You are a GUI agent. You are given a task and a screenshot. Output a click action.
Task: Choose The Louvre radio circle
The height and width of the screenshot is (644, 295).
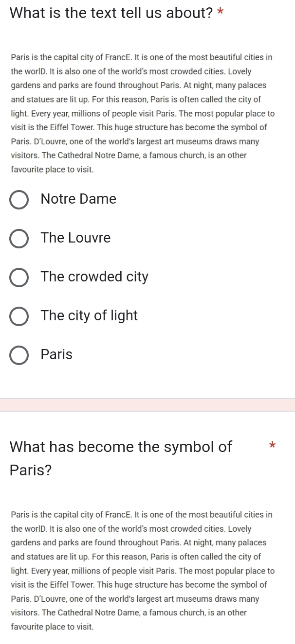point(19,238)
